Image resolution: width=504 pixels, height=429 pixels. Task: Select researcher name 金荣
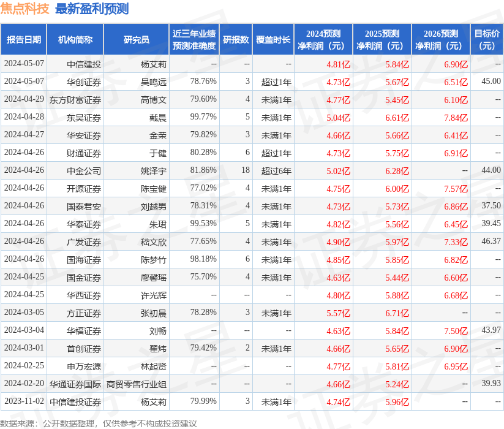[x=158, y=135]
